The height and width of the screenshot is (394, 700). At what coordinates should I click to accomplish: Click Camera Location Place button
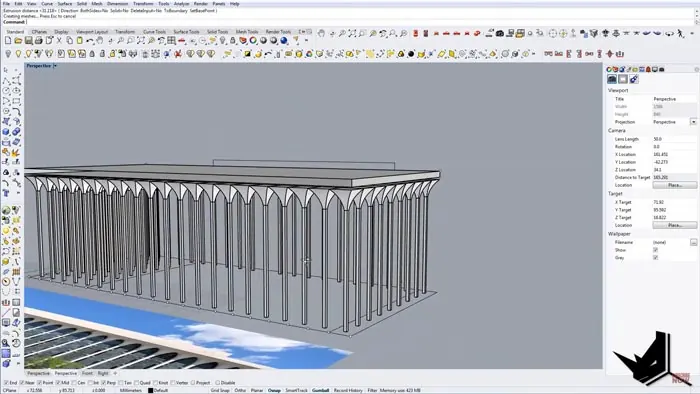[x=675, y=185]
